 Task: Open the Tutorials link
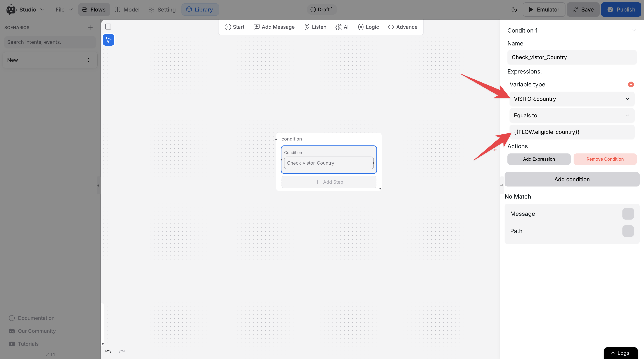24,344
